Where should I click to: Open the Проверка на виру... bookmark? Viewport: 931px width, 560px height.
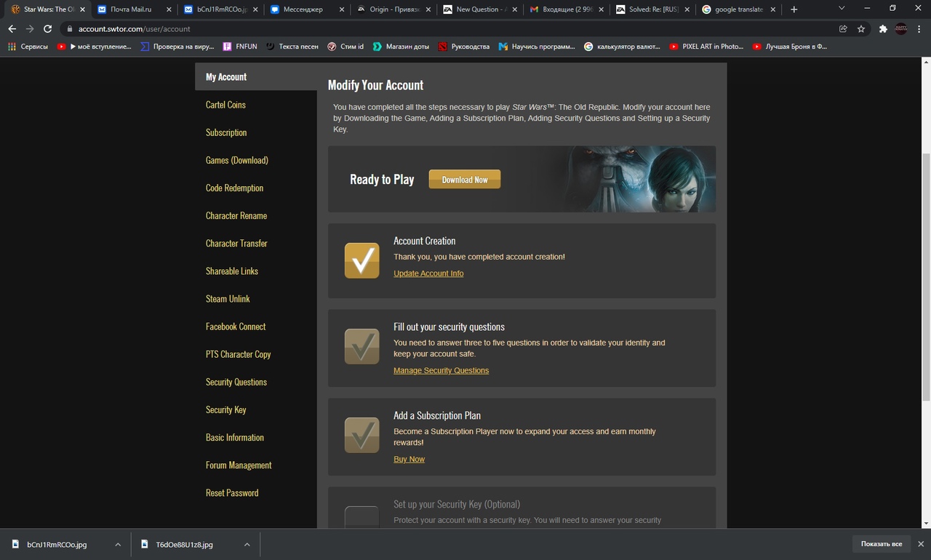[x=177, y=47]
